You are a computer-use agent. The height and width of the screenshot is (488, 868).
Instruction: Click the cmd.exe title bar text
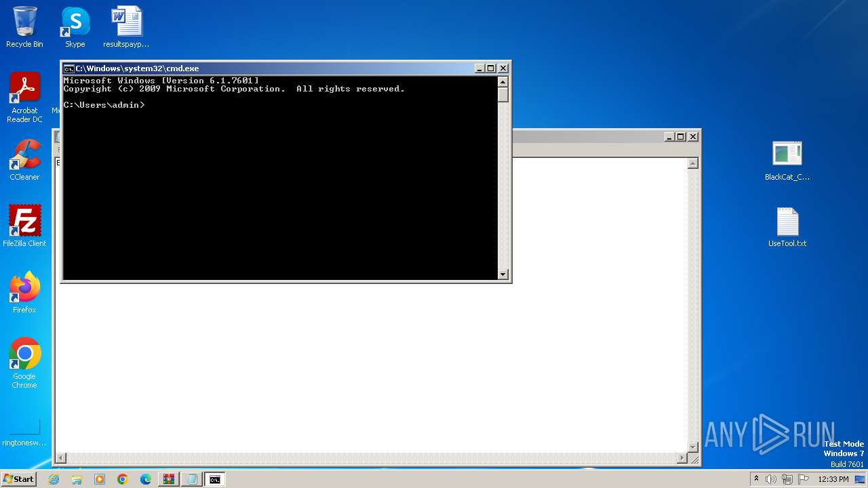tap(137, 68)
